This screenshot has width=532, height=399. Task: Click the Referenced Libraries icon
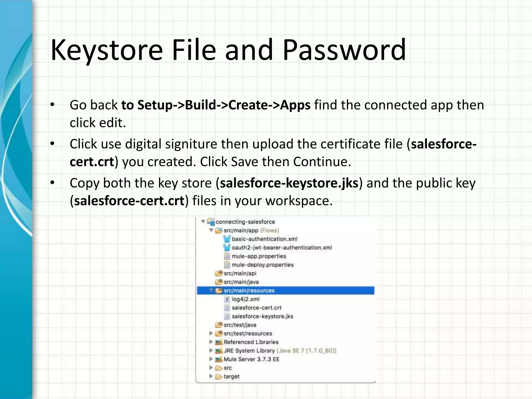219,342
